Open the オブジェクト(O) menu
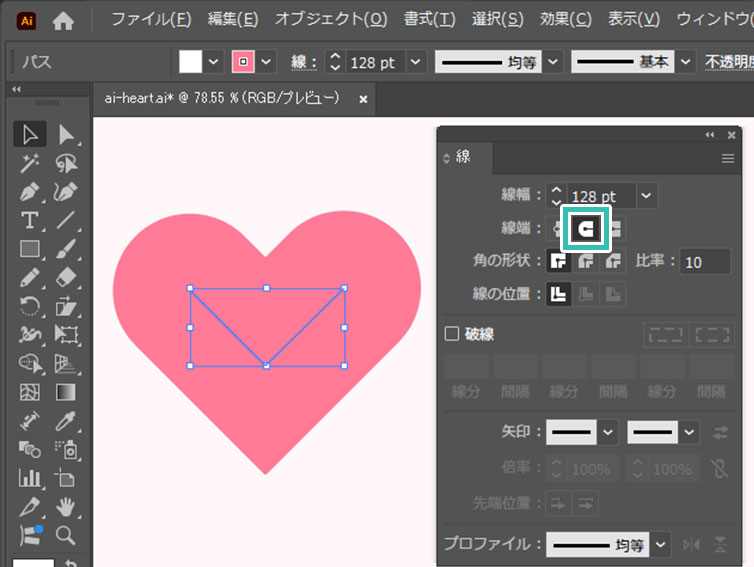This screenshot has height=567, width=754. coord(331,20)
